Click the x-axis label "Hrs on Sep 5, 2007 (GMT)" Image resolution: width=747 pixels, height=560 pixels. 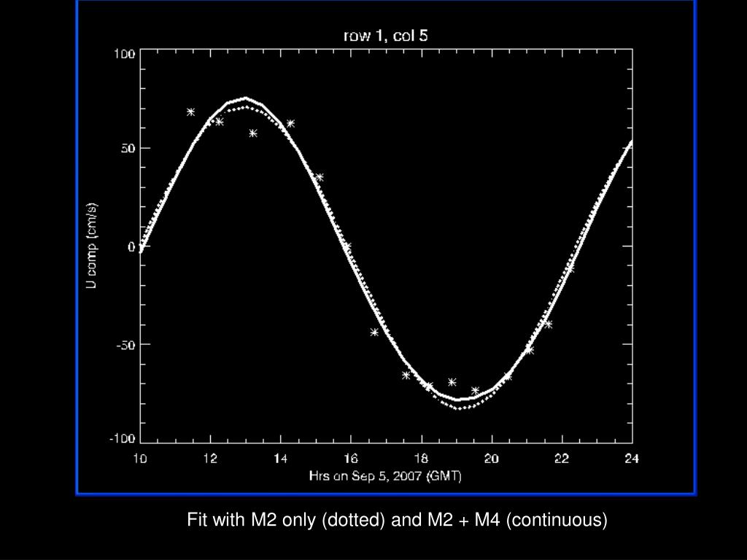[x=385, y=475]
